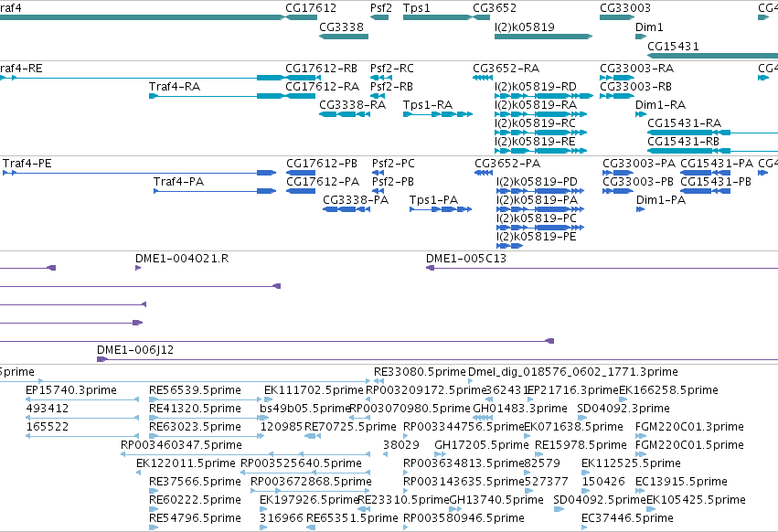This screenshot has height=532, width=778.
Task: Select the CG15431 gene bar
Action: pos(712,56)
